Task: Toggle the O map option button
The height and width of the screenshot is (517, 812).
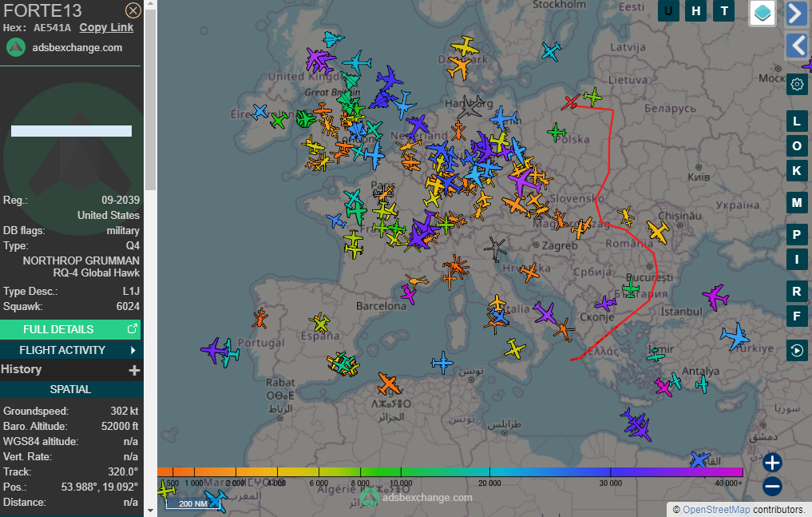Action: coord(797,146)
